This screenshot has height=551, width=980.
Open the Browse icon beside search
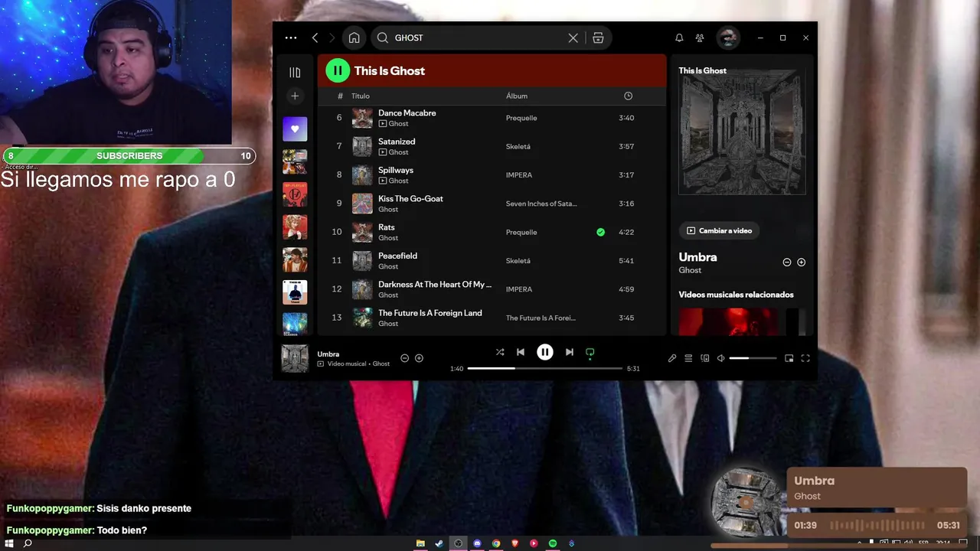point(598,37)
